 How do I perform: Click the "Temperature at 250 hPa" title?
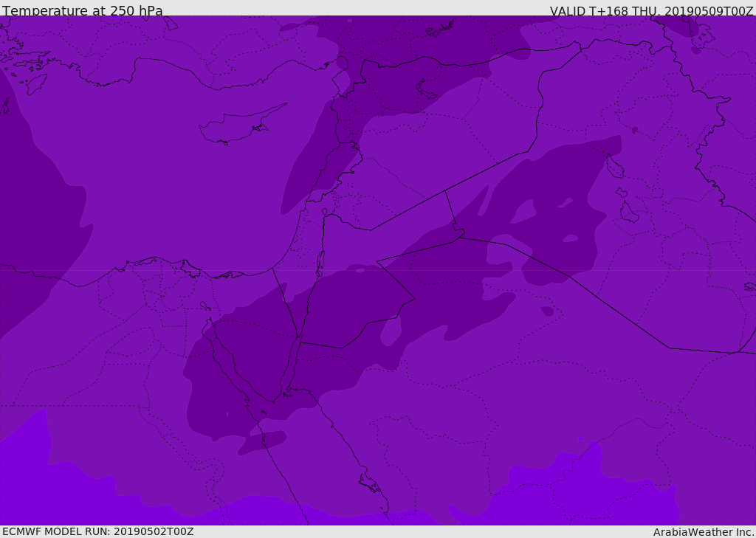click(x=83, y=10)
